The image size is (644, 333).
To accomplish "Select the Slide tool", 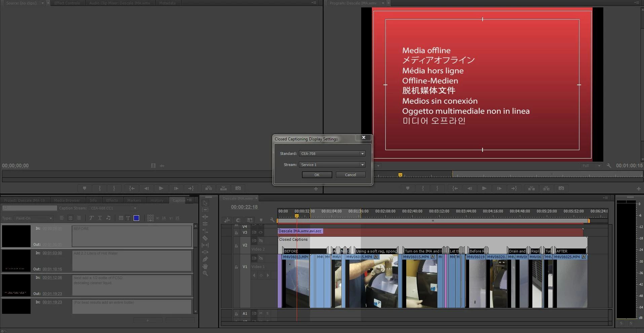I will coord(205,252).
